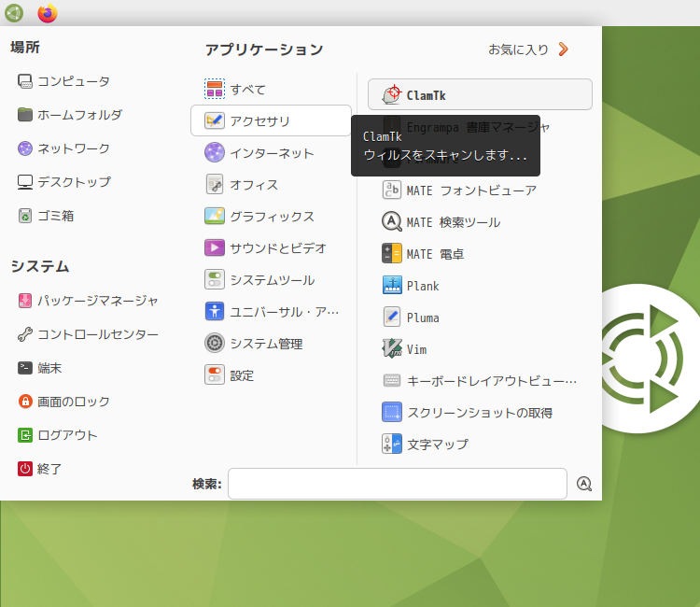
Task: Launch MATE 電卓 calculator
Action: [480, 254]
